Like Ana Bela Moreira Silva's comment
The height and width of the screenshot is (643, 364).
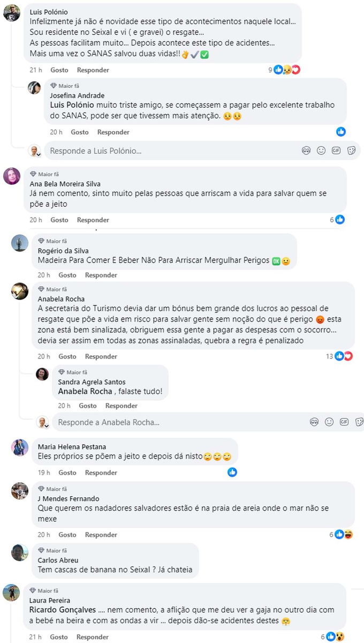59,220
